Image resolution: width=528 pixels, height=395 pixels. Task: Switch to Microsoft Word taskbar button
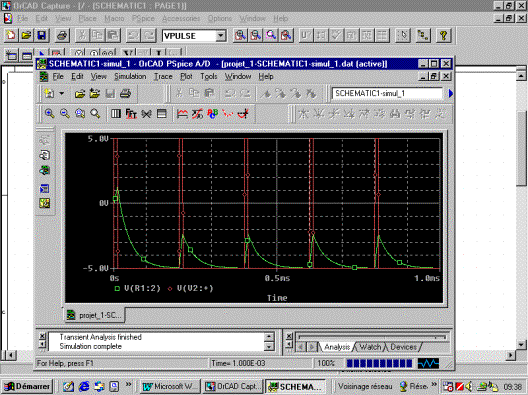pos(171,386)
